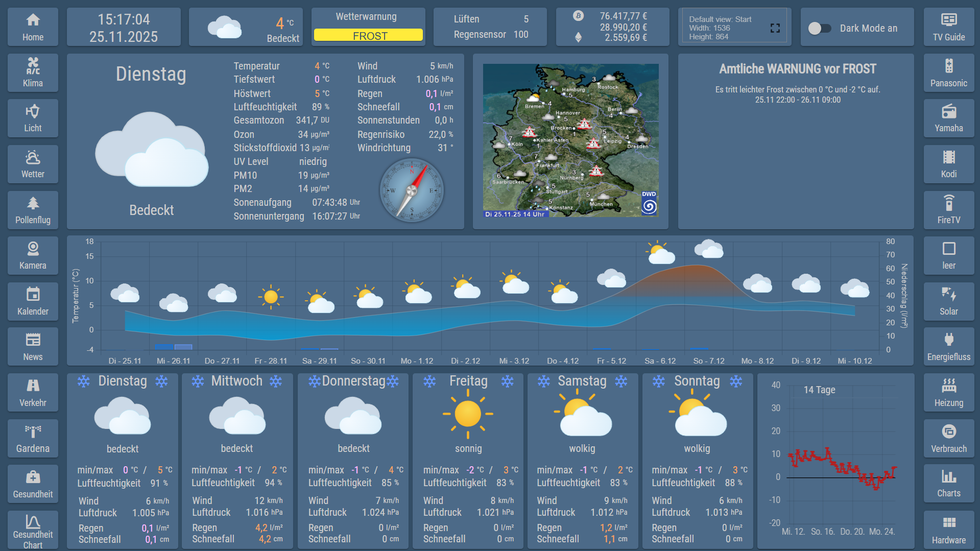Open the Hardware page
This screenshot has width=980, height=551.
[949, 530]
